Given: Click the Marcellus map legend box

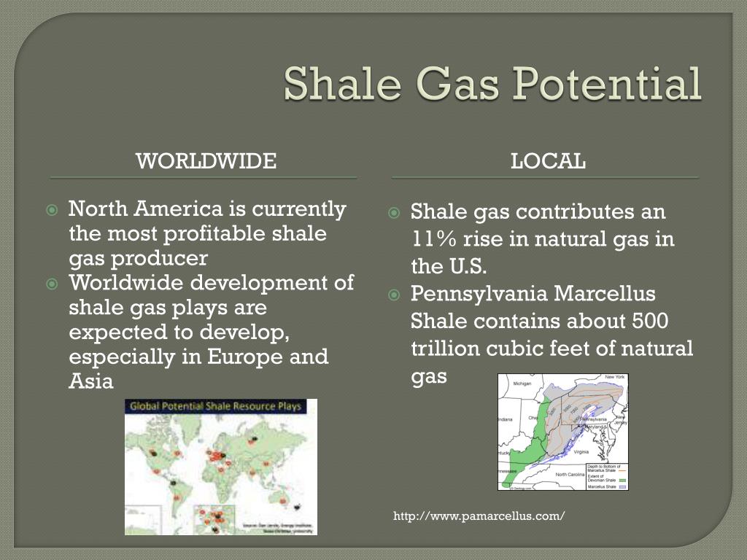Looking at the screenshot, I should point(607,476).
